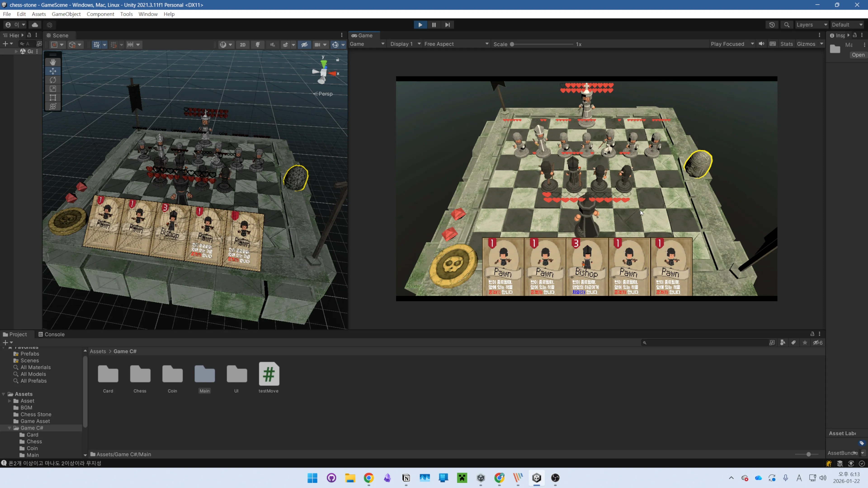This screenshot has height=488, width=868.
Task: Switch to the Console tab
Action: [51, 334]
